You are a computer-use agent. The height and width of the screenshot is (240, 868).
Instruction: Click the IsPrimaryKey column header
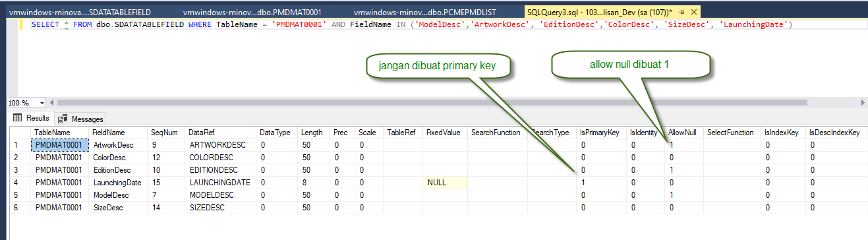tap(600, 133)
